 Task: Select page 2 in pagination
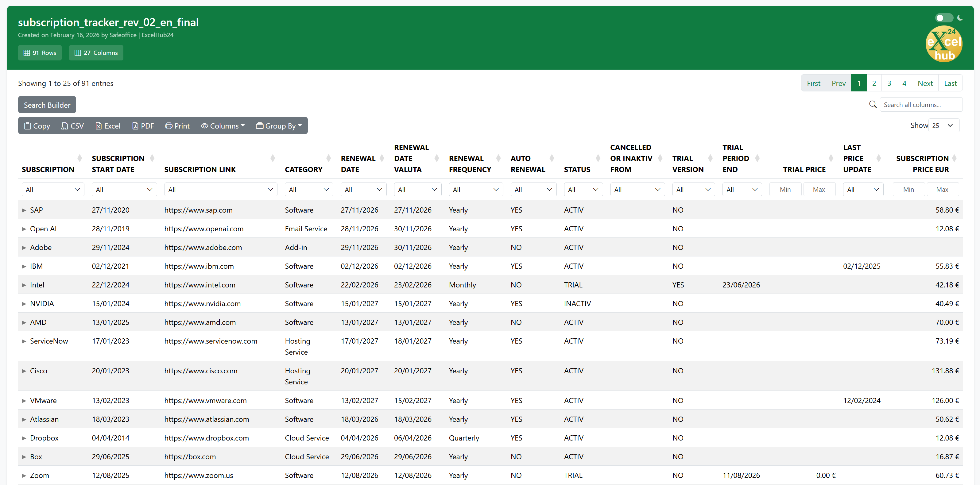(874, 83)
